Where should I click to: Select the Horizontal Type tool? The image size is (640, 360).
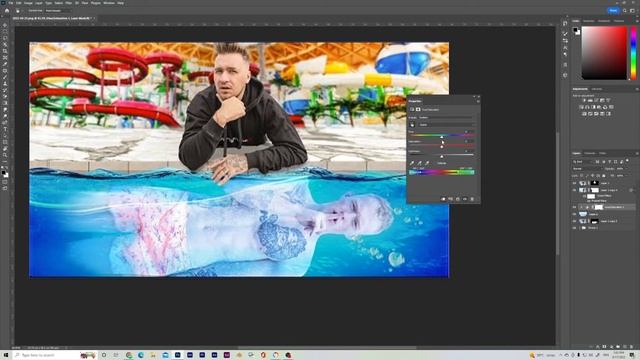(5, 129)
